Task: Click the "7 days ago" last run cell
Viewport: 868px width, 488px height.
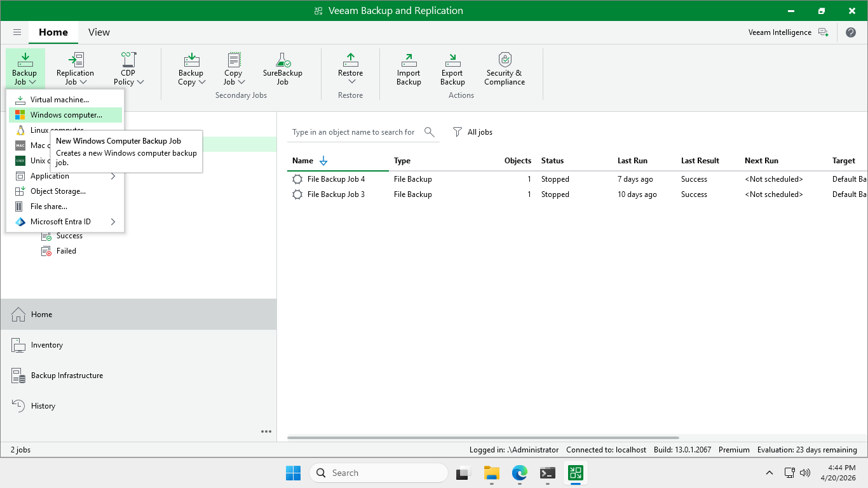Action: click(635, 179)
